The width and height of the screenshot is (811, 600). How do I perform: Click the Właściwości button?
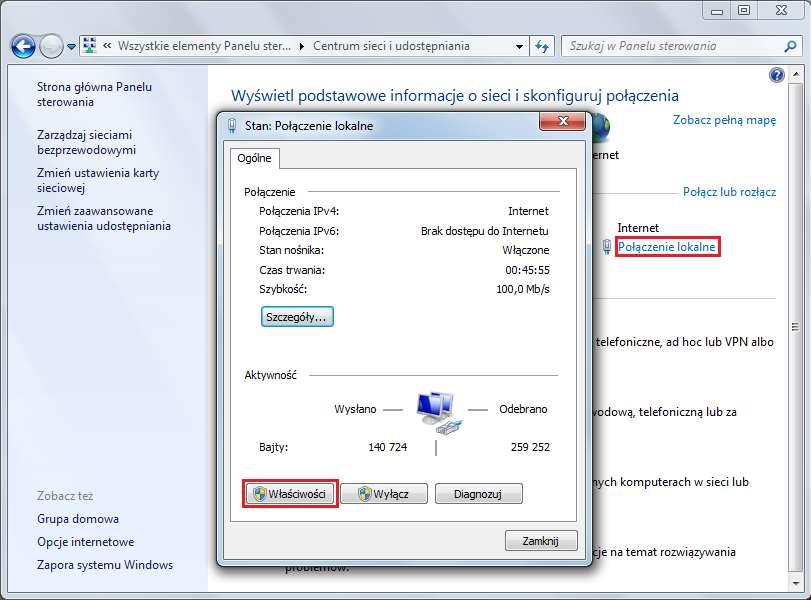(290, 493)
